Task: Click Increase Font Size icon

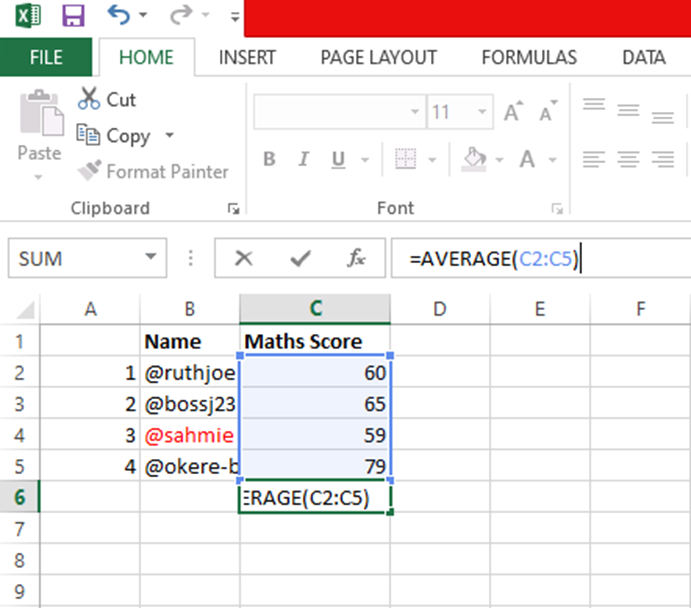Action: click(513, 111)
